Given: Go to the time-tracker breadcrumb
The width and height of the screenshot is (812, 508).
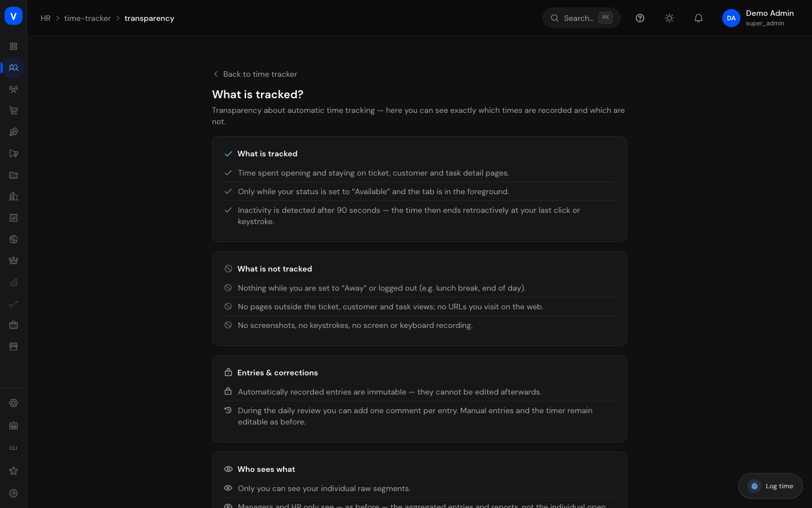Looking at the screenshot, I should click(87, 18).
